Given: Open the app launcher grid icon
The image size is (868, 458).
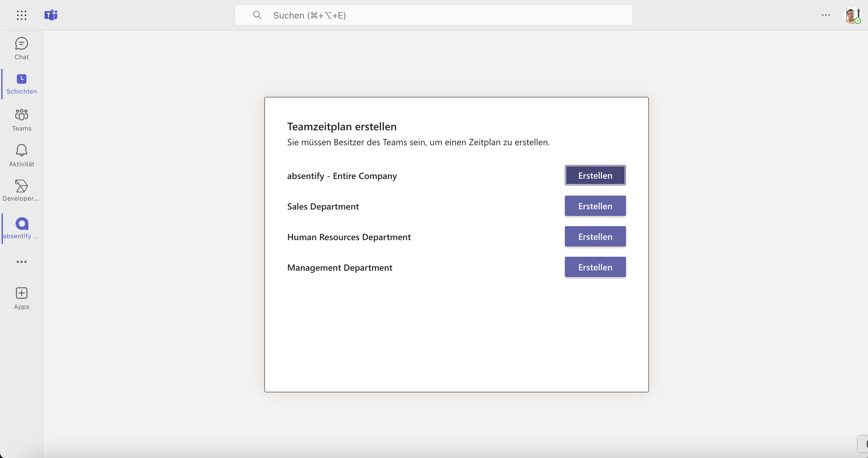Looking at the screenshot, I should click(22, 15).
